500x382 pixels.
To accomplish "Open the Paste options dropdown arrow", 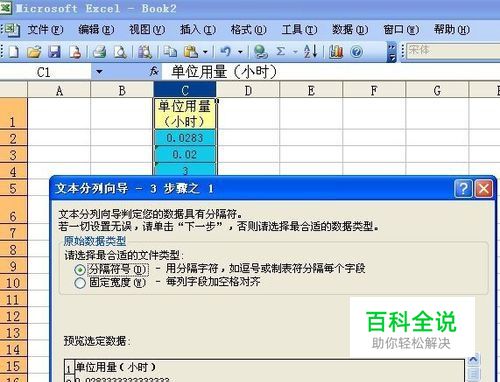I will pyautogui.click(x=205, y=52).
